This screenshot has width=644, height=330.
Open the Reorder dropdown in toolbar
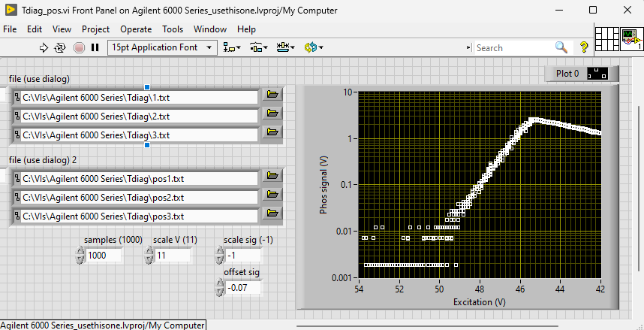point(314,47)
